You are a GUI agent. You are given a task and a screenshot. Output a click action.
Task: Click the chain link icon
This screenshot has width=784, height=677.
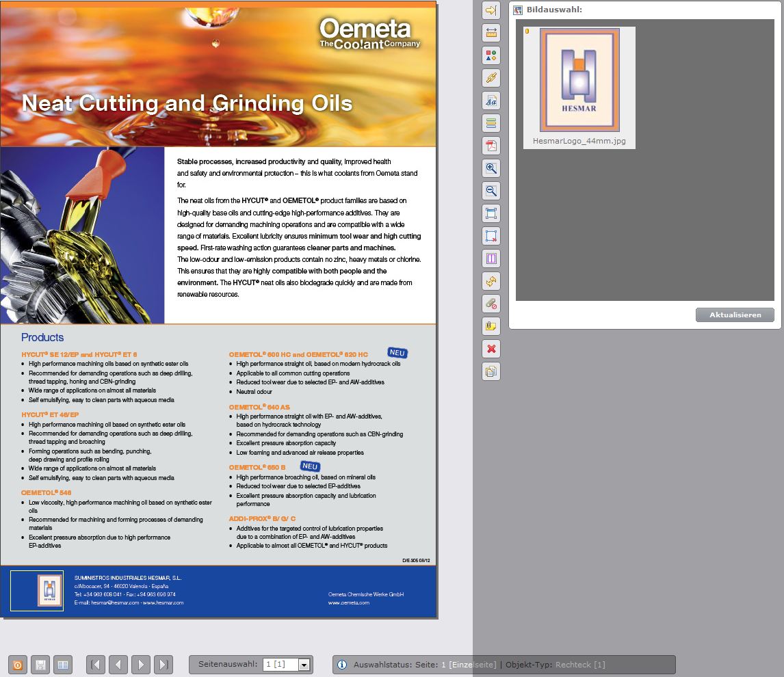(x=491, y=78)
